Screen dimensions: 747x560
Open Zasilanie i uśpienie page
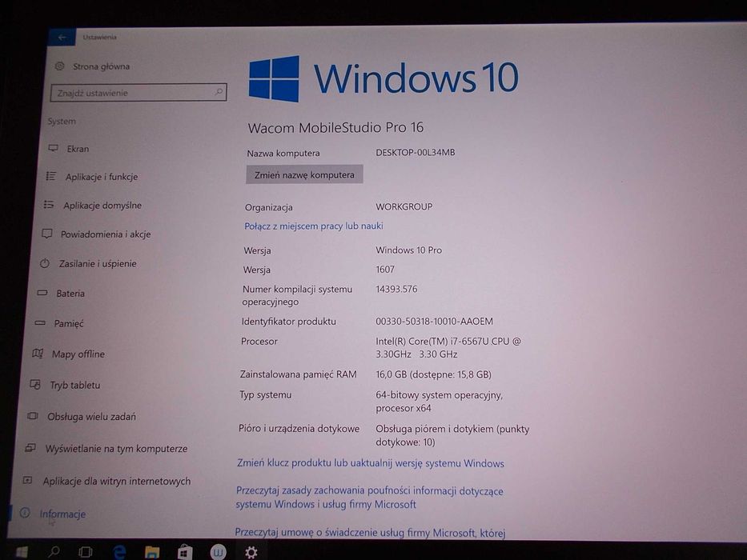point(98,264)
